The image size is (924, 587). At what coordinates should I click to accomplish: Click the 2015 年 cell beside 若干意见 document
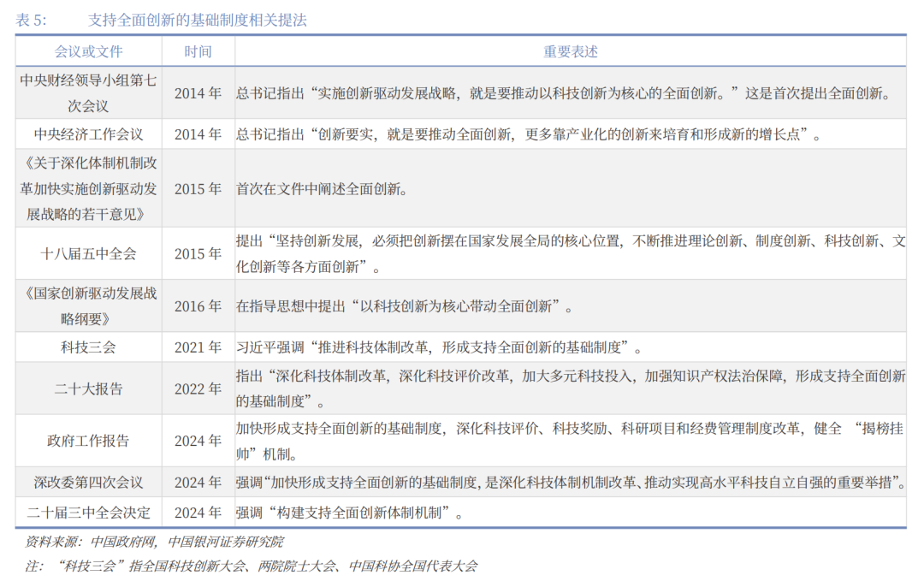tap(198, 188)
